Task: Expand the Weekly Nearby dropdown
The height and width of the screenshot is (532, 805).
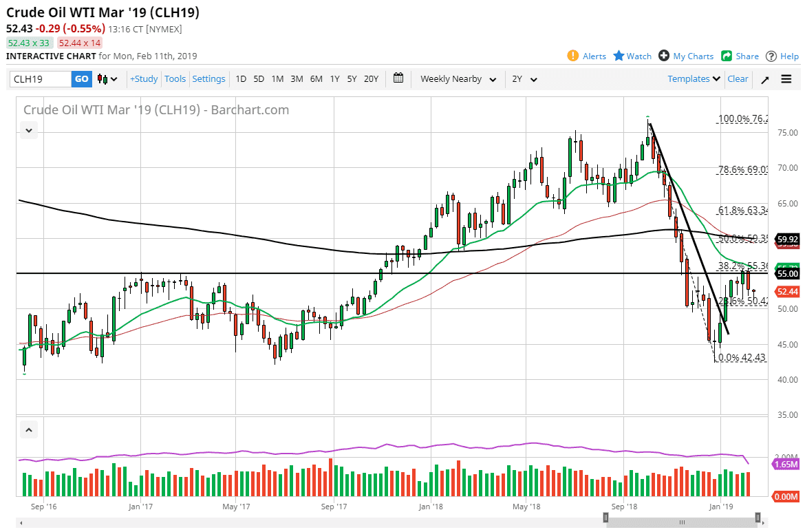Action: pyautogui.click(x=458, y=79)
